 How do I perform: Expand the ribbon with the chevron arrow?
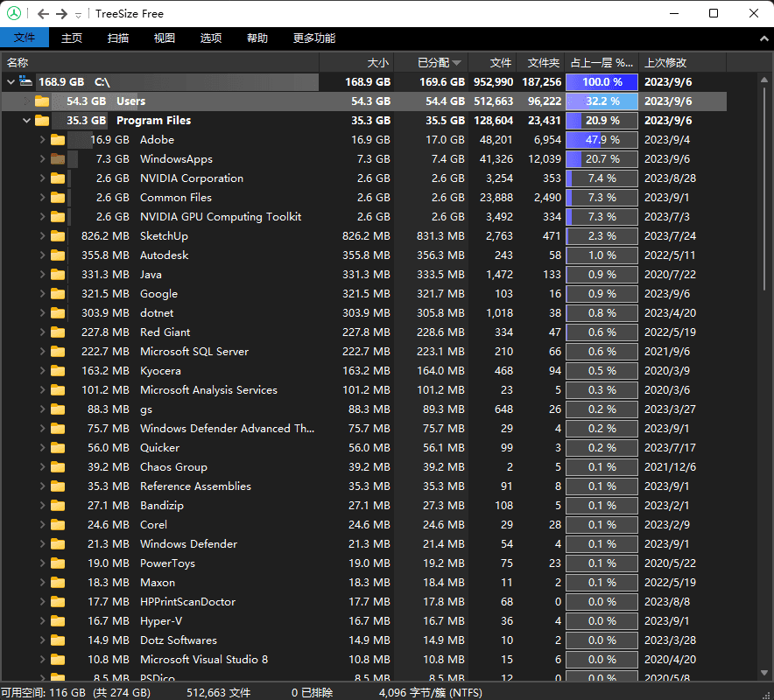(x=763, y=38)
